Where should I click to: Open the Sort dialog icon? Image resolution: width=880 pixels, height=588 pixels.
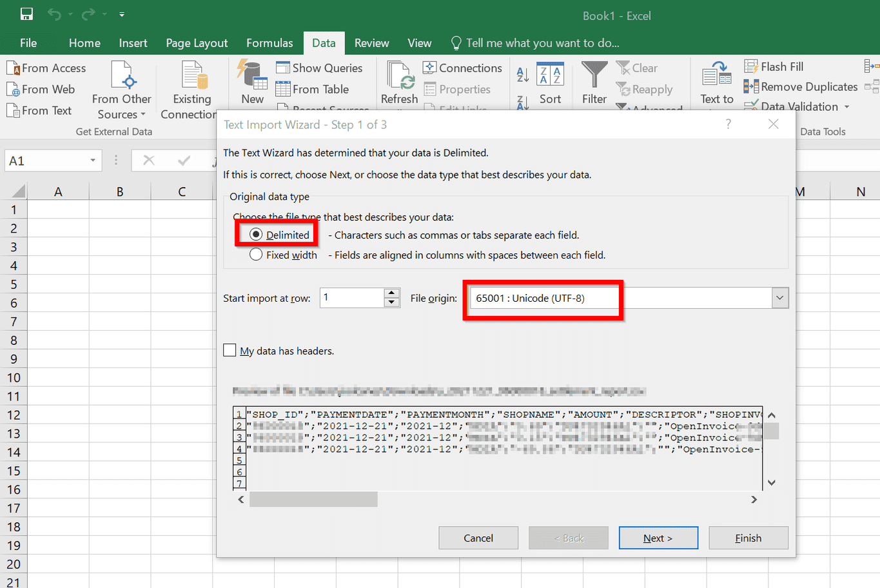pos(550,83)
